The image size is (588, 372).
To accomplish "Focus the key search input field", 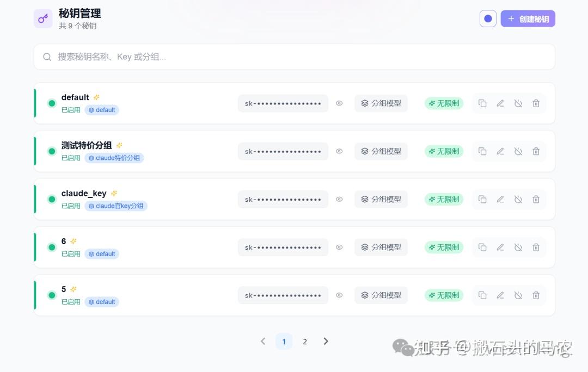I will (x=294, y=57).
